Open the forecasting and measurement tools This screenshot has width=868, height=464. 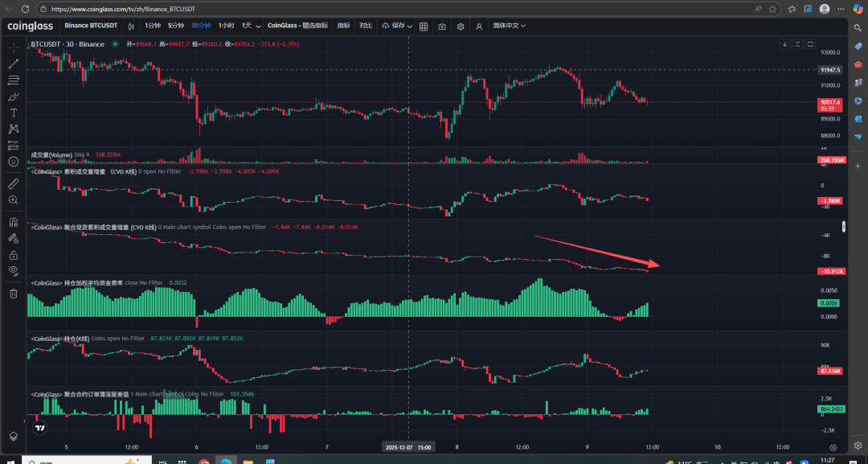[14, 146]
